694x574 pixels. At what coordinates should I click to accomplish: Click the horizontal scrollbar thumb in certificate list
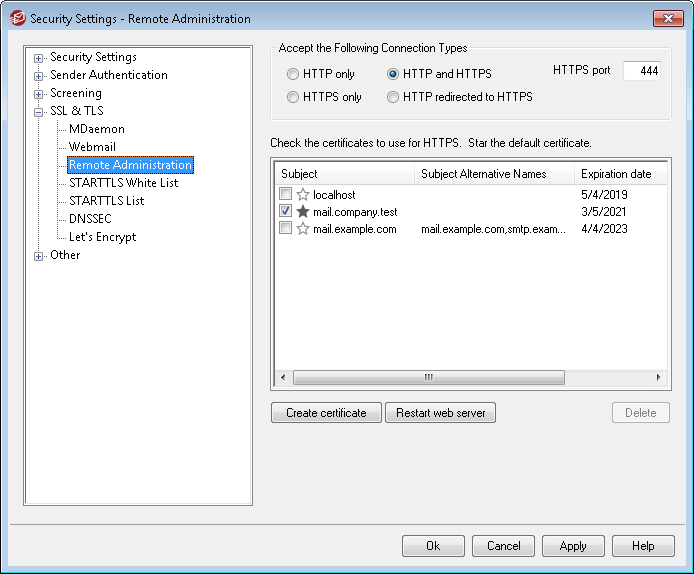coord(428,378)
